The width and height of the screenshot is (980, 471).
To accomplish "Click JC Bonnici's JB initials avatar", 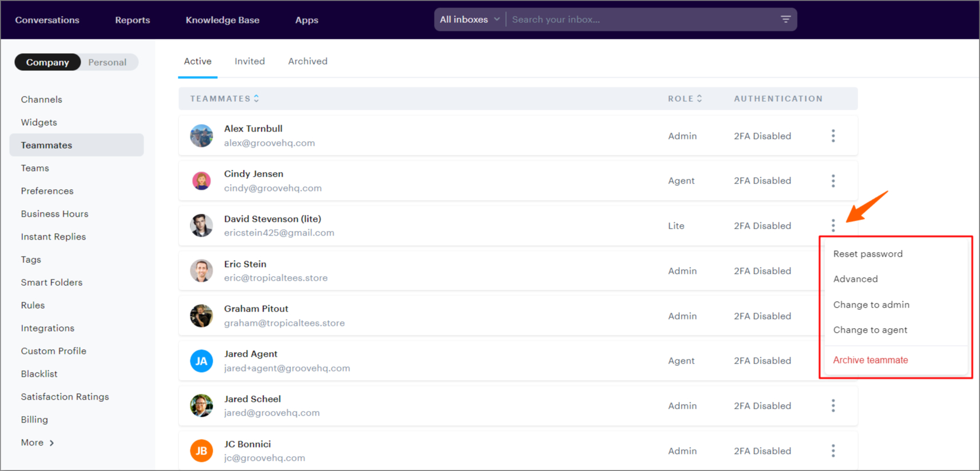I will coord(201,451).
